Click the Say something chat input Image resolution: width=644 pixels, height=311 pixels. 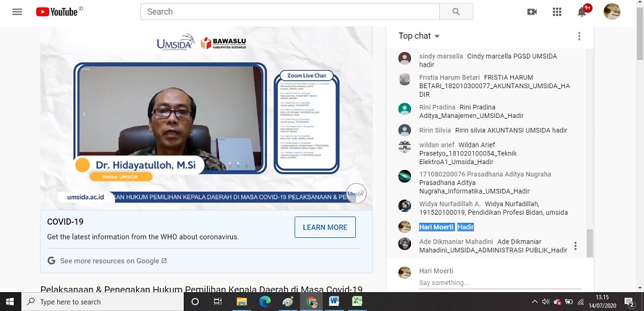click(x=492, y=283)
